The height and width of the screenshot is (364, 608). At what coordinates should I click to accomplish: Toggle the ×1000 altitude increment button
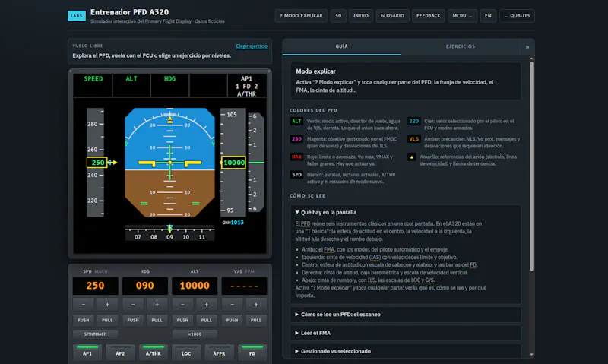(x=195, y=334)
